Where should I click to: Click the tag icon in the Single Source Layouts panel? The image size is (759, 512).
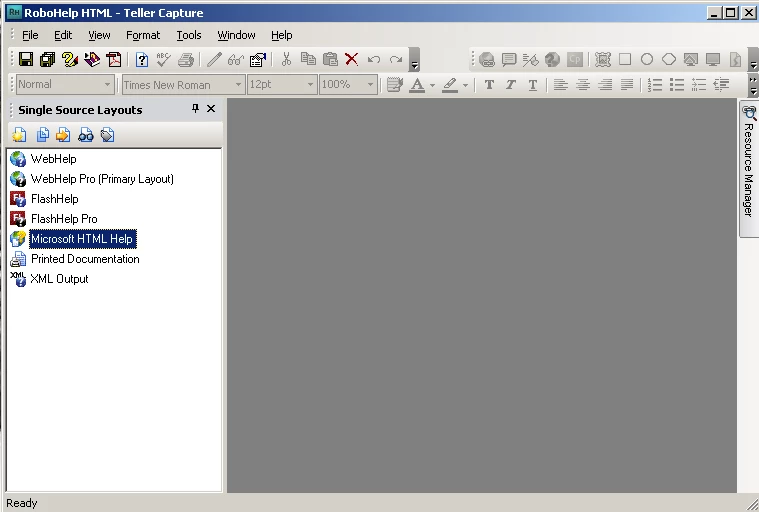pyautogui.click(x=107, y=135)
